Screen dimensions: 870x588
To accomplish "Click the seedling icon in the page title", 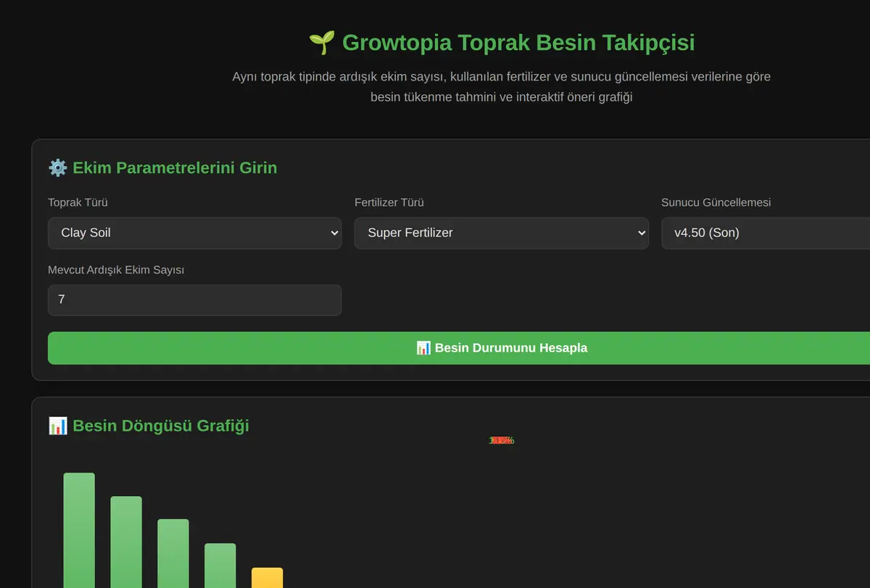I will pyautogui.click(x=321, y=43).
